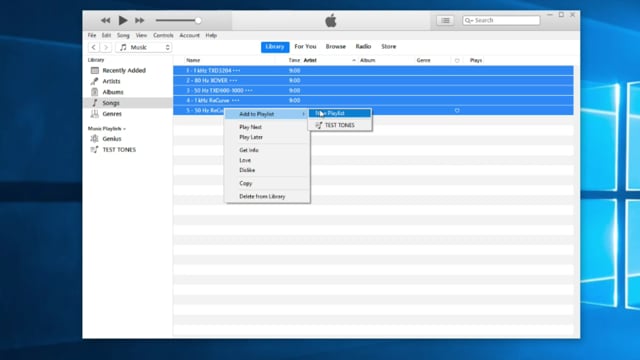Choose Play Later in the context menu

(251, 138)
